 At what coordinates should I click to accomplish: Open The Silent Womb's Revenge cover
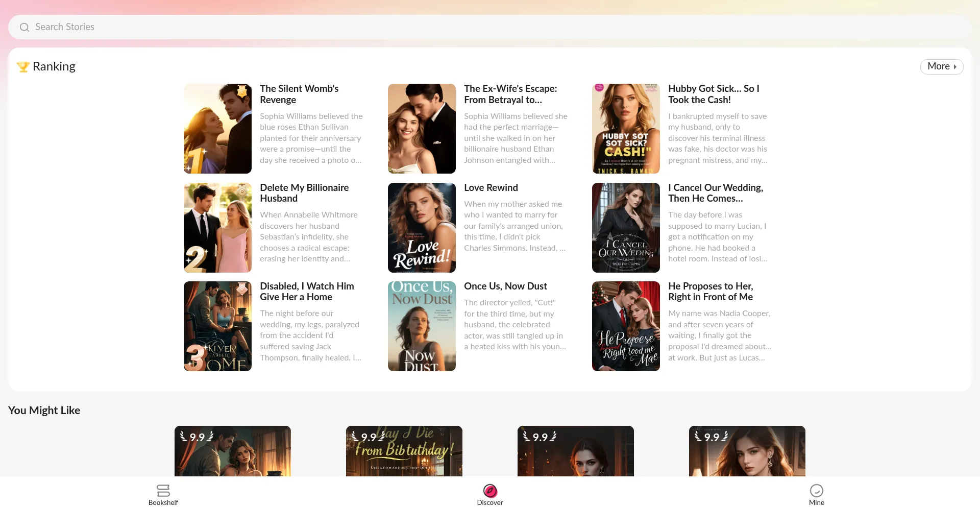[x=217, y=129]
